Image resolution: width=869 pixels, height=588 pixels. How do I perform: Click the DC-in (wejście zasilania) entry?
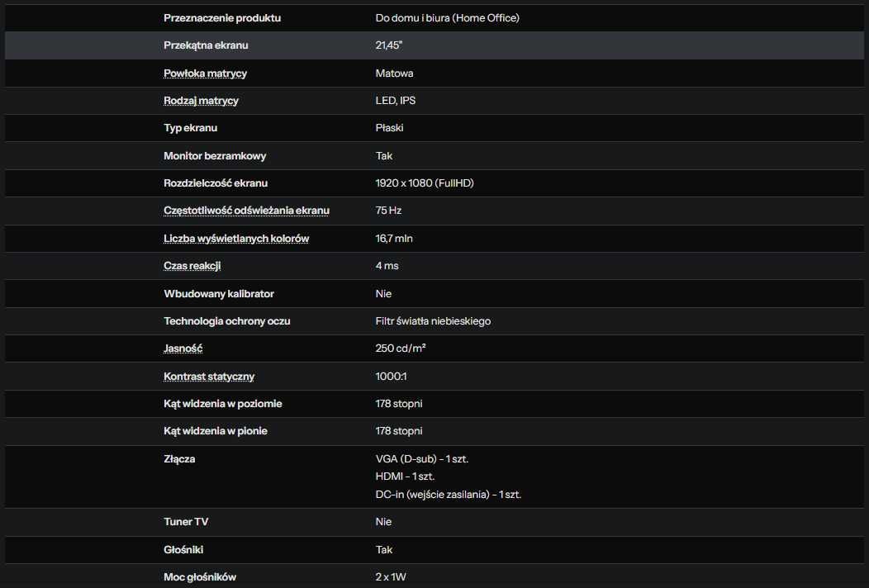coord(449,495)
